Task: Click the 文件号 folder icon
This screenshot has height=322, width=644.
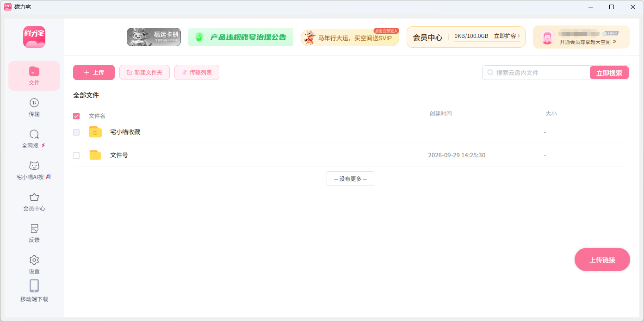Action: click(x=95, y=155)
